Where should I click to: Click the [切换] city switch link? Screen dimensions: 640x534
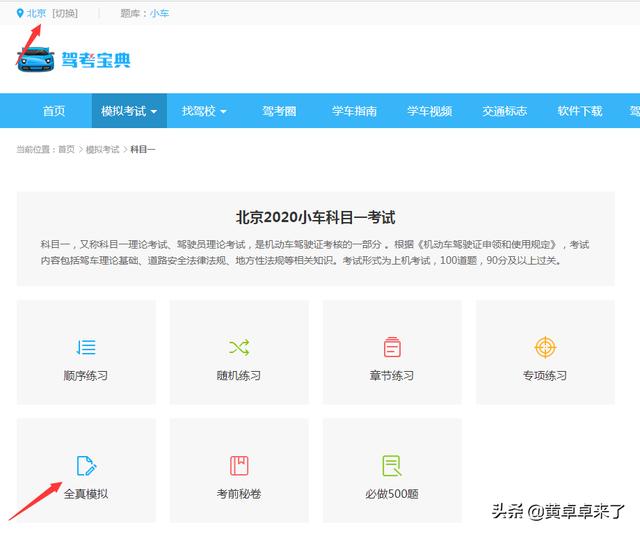click(x=64, y=14)
